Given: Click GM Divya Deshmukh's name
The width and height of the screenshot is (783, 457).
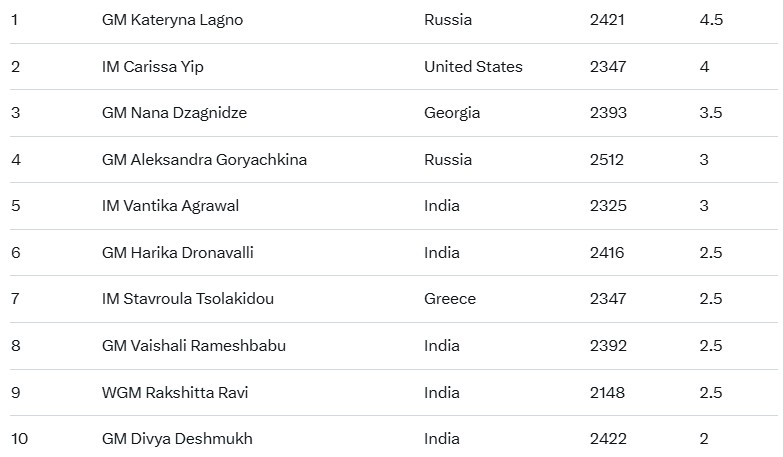Looking at the screenshot, I should (177, 439).
